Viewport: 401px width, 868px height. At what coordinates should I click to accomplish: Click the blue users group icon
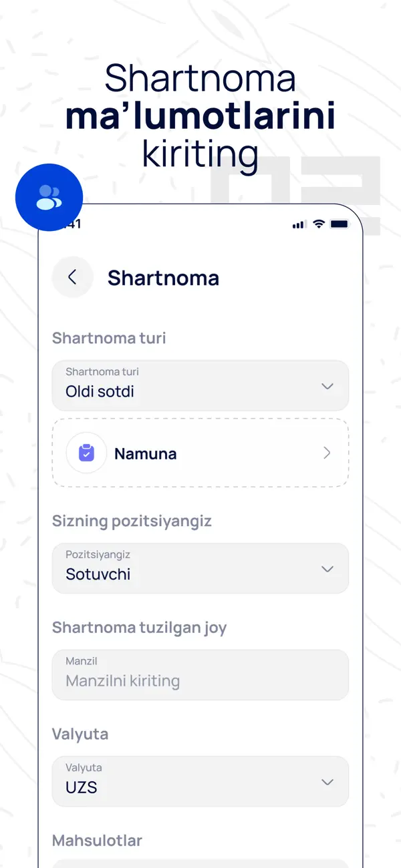click(x=49, y=198)
